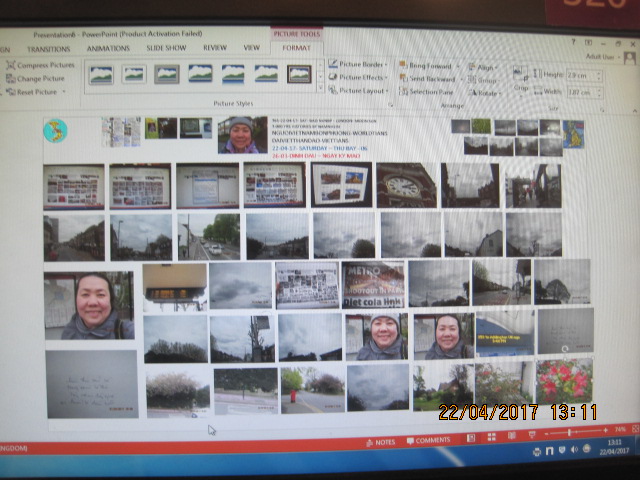Click the Ribbon Display Options icon
The image size is (640, 480).
588,42
